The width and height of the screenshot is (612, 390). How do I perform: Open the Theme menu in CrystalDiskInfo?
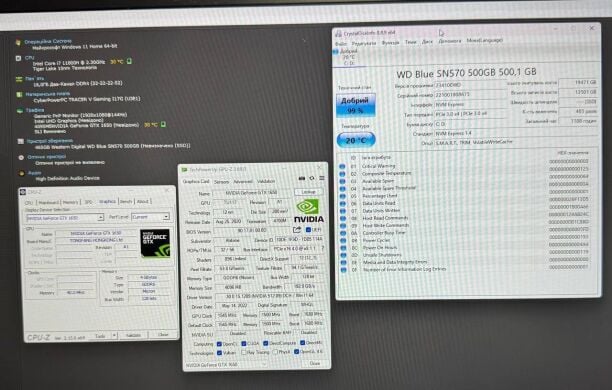tap(411, 42)
